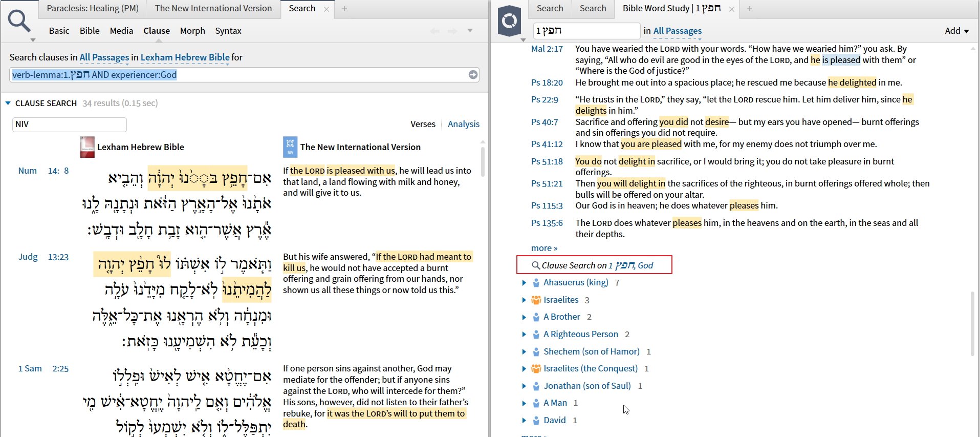The height and width of the screenshot is (437, 980).
Task: Show more passage results link
Action: point(544,248)
